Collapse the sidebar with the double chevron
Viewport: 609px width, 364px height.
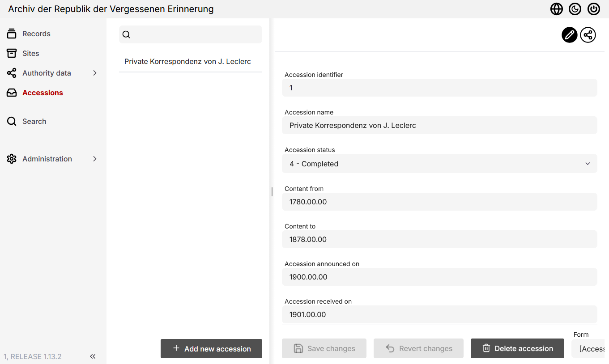pyautogui.click(x=93, y=356)
